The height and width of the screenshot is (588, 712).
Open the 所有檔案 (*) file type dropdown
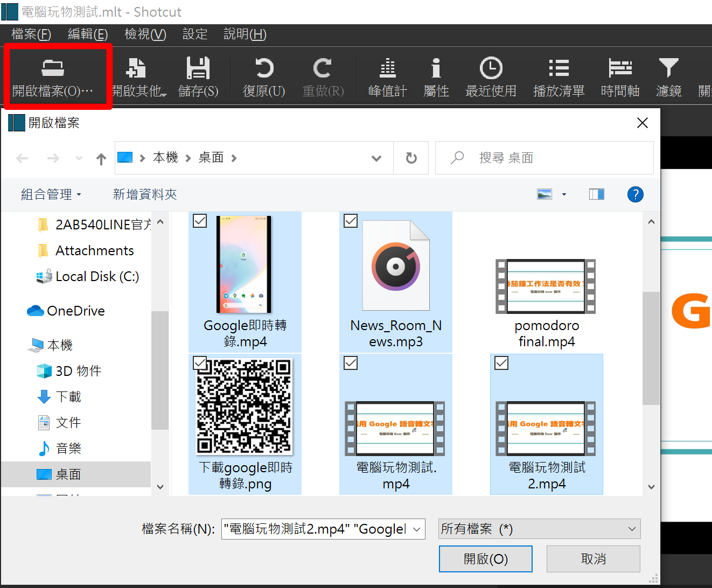point(540,529)
